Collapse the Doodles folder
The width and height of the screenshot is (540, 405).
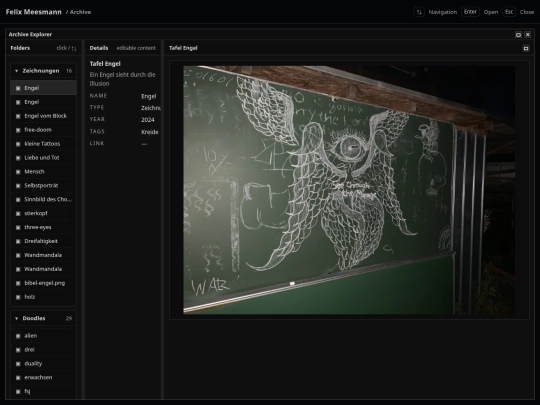tap(43, 319)
